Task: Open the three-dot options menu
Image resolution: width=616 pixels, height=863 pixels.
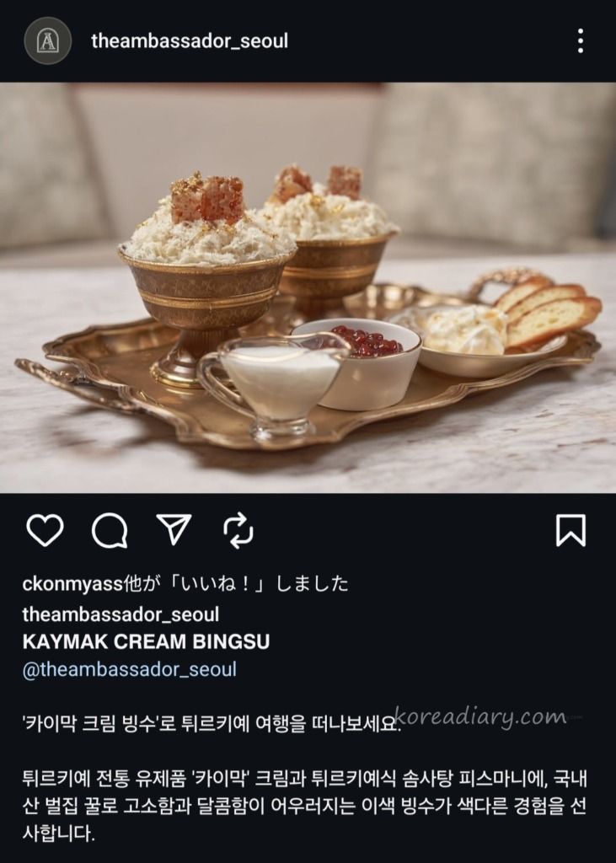Action: [581, 40]
